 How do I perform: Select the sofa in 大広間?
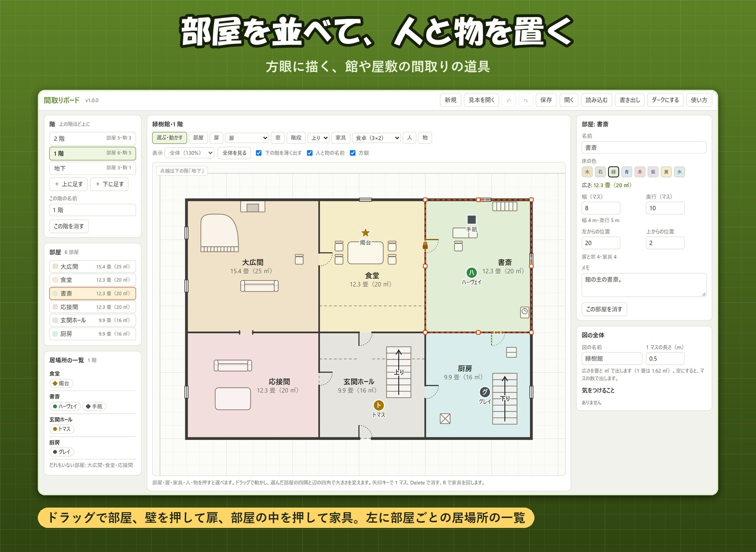point(259,286)
